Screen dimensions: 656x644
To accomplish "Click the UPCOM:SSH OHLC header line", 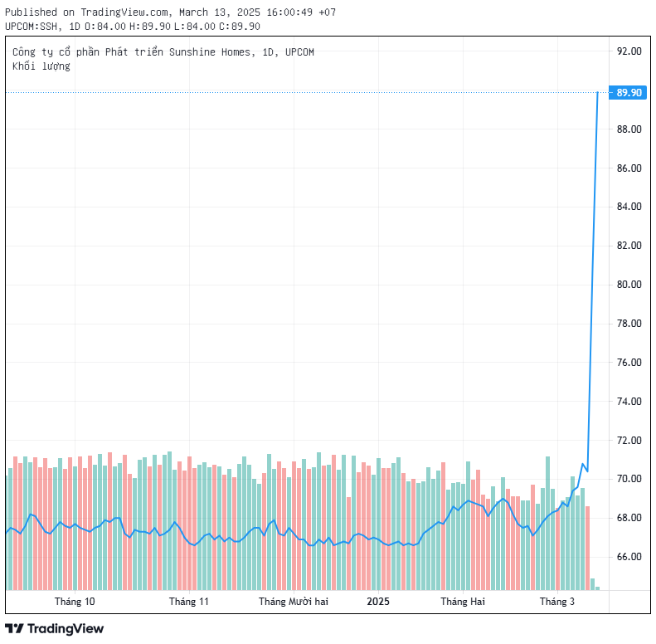I will [133, 27].
